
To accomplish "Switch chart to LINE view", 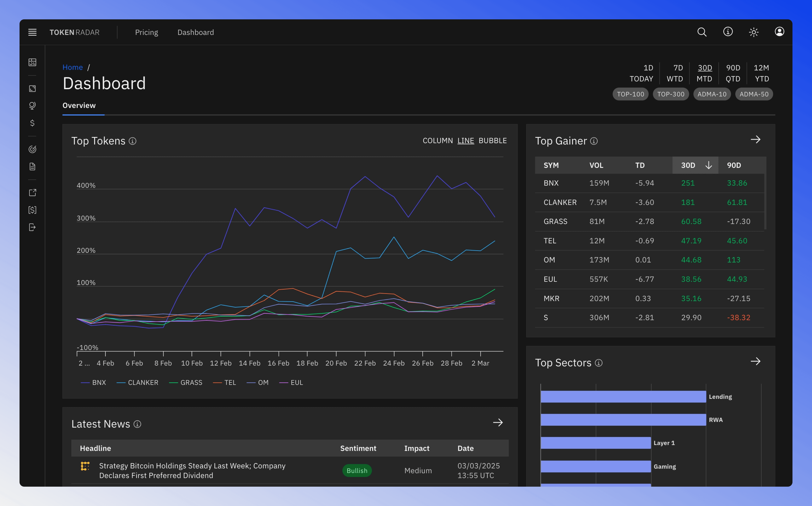I will click(x=466, y=141).
